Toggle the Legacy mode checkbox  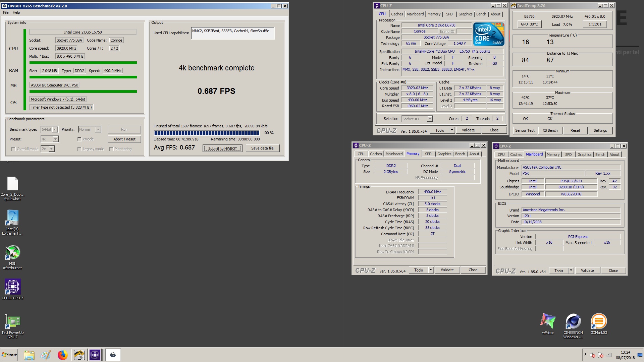(79, 149)
